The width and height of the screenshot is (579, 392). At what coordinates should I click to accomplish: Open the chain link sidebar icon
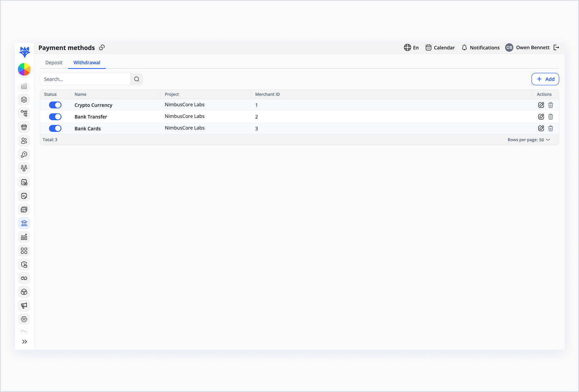coord(24,278)
